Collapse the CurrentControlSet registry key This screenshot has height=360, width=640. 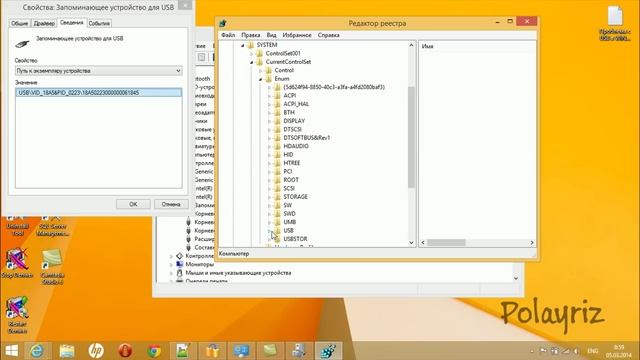pyautogui.click(x=251, y=62)
